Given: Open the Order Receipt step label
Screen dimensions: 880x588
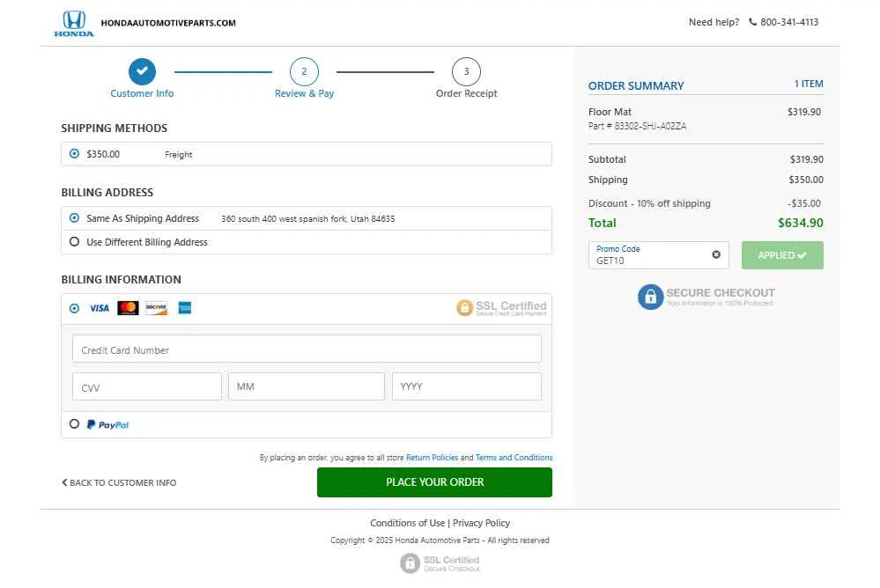Looking at the screenshot, I should (466, 93).
